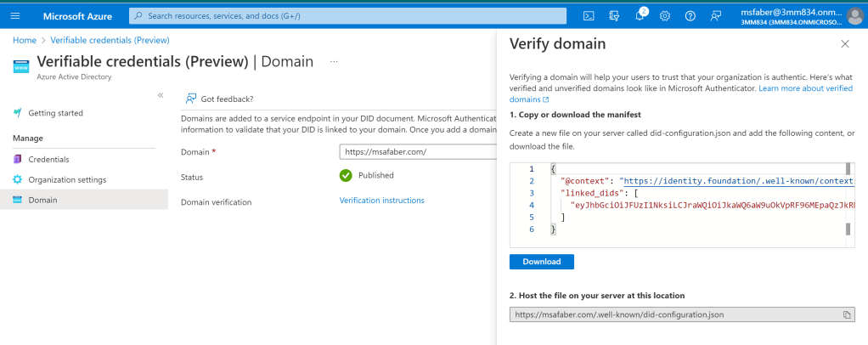Open Credentials in the Manage section
Viewport: 868px width, 345px height.
(x=48, y=159)
